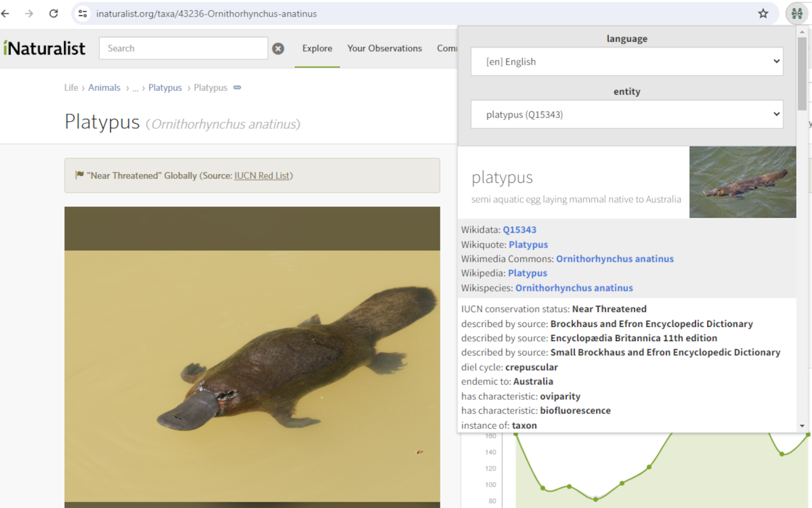Bookmark page with star icon
The height and width of the screenshot is (508, 812).
(763, 13)
